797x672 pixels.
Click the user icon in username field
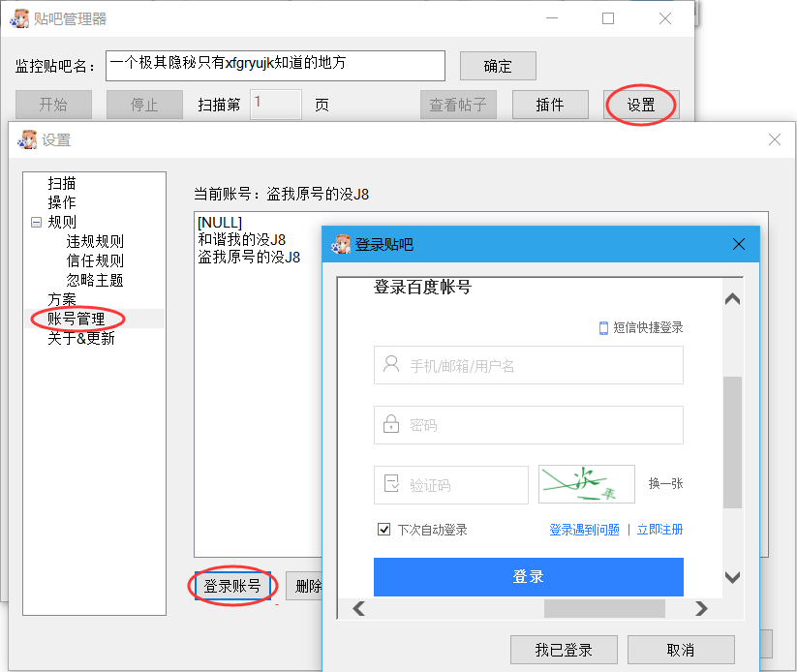tap(391, 364)
